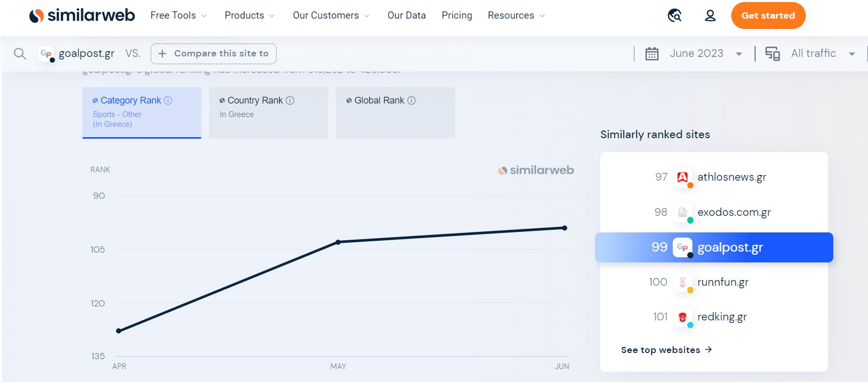Click the May data point on chart

click(x=338, y=242)
